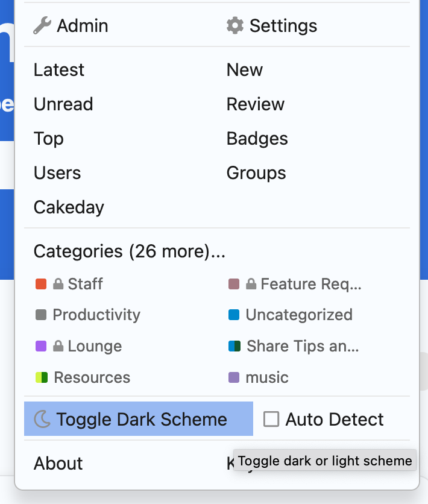Click the lock icon beside Staff

pos(58,284)
